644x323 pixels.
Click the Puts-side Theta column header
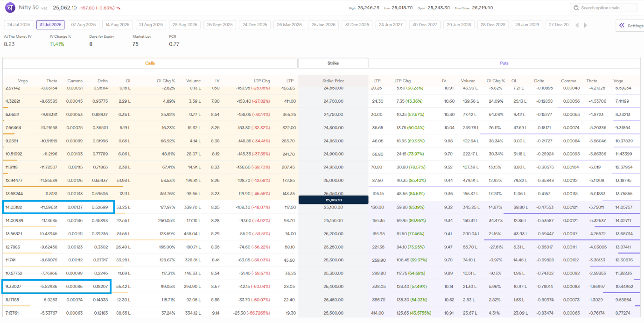pyautogui.click(x=592, y=81)
